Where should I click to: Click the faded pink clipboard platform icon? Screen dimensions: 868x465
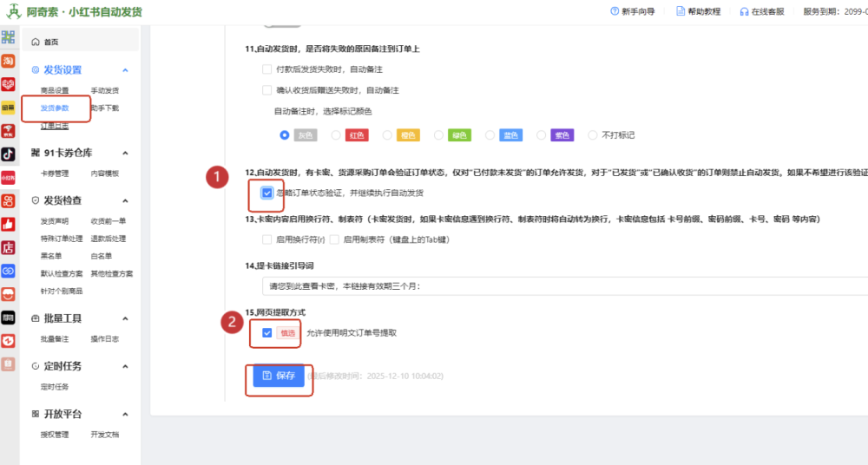[8, 363]
